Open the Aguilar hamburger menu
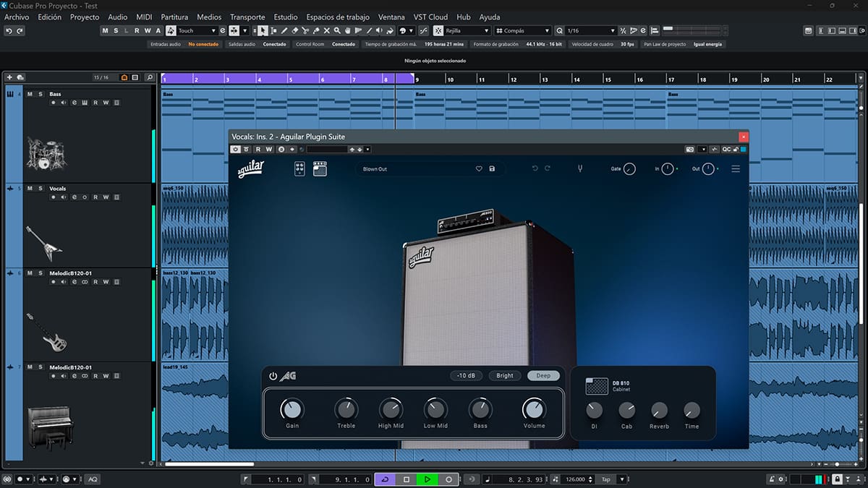Image resolution: width=868 pixels, height=488 pixels. click(736, 168)
